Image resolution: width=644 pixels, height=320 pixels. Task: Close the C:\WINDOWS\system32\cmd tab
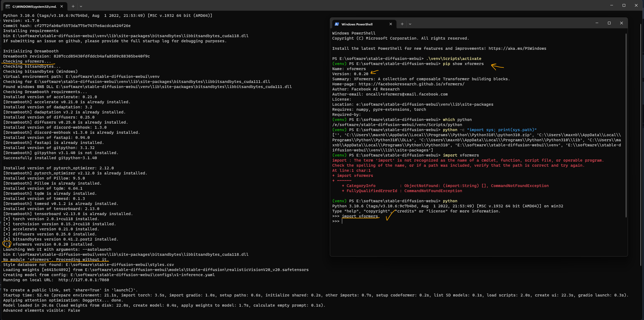coord(62,6)
